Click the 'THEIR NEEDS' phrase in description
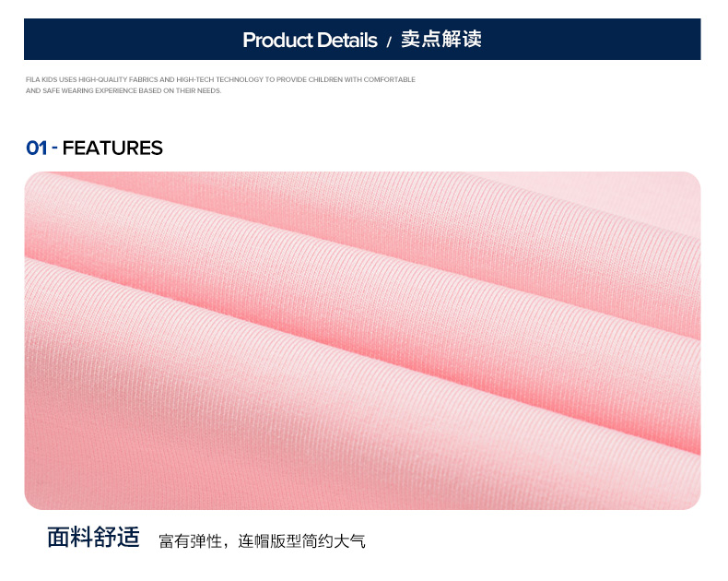This screenshot has width=728, height=581. (x=198, y=90)
